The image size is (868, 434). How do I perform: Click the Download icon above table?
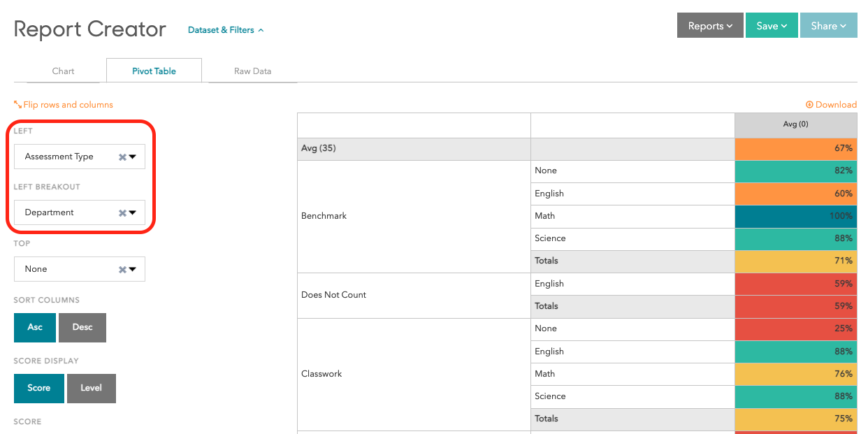809,105
